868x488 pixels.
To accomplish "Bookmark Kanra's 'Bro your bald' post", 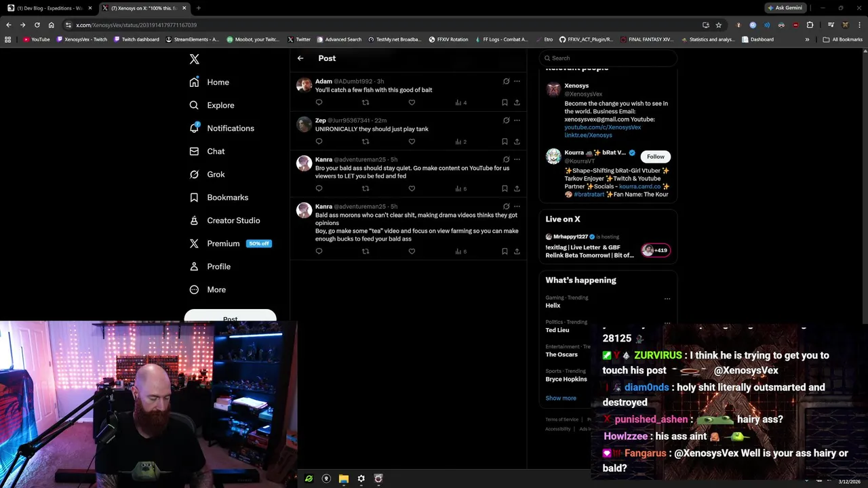I will (x=505, y=188).
